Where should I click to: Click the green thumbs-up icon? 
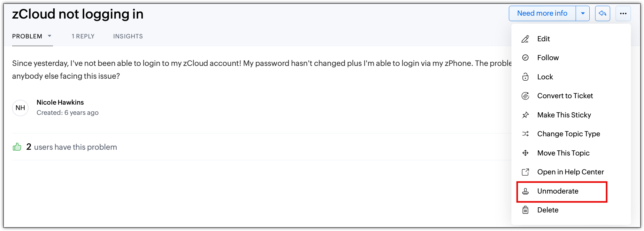click(17, 147)
